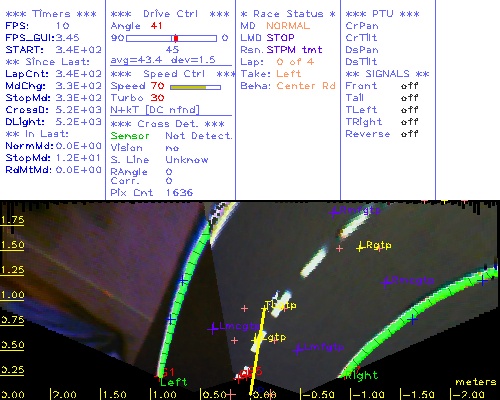Select the Front signal off status
Image resolution: width=500 pixels, height=400 pixels.
(x=409, y=86)
